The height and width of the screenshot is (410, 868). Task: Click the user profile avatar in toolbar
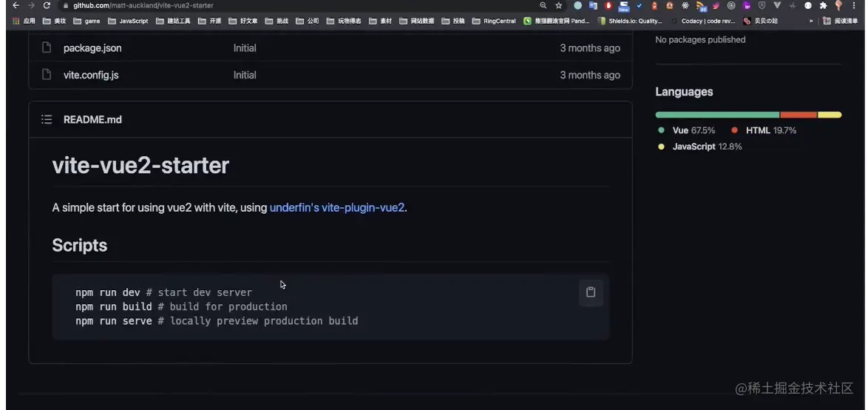(x=838, y=5)
